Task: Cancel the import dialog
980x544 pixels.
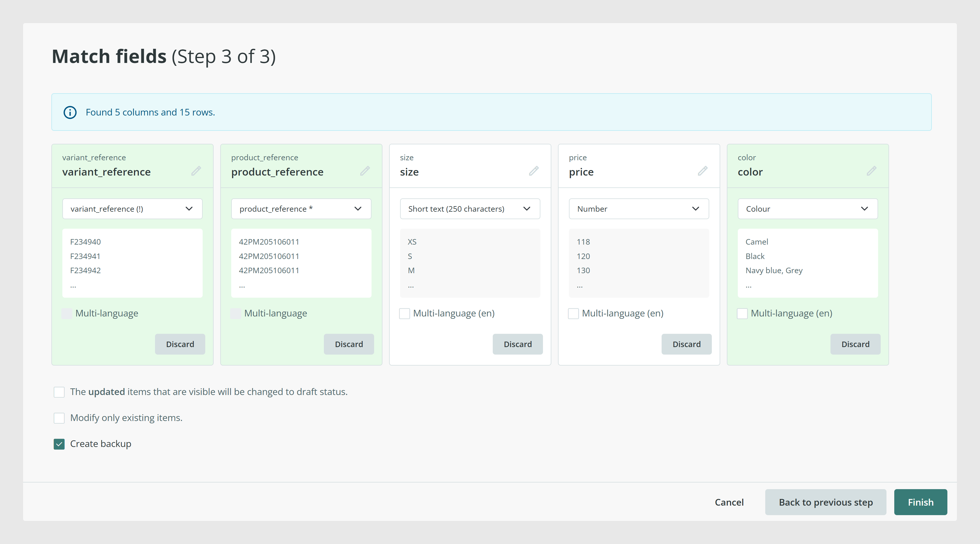Action: pyautogui.click(x=729, y=502)
